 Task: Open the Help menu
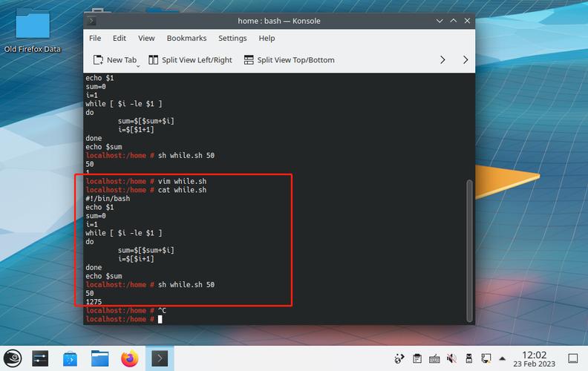(x=267, y=39)
